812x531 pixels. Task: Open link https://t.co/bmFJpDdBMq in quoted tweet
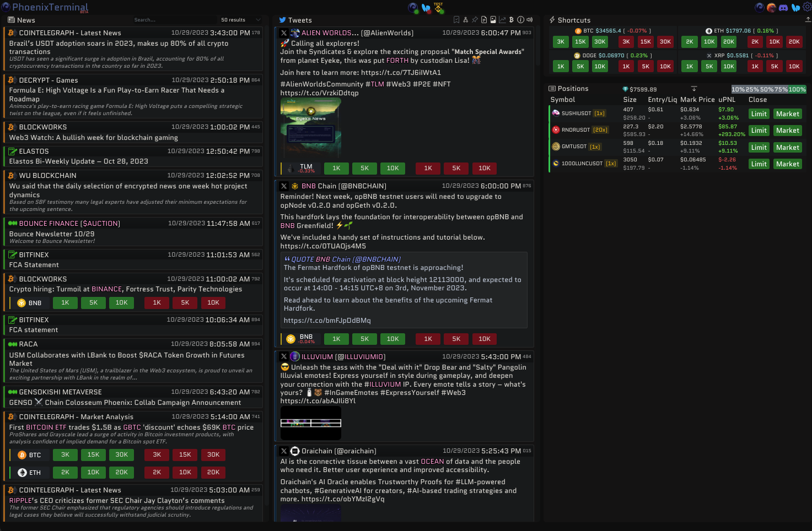click(x=327, y=321)
